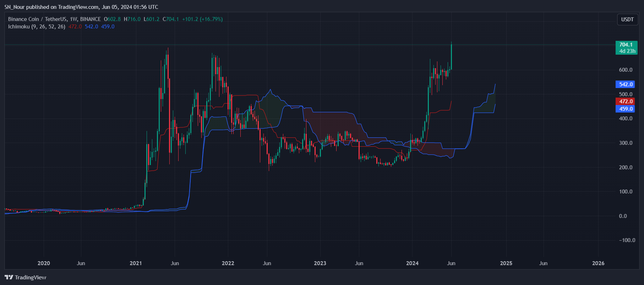
Task: Click the 4d 23h countdown label
Action: click(x=627, y=51)
